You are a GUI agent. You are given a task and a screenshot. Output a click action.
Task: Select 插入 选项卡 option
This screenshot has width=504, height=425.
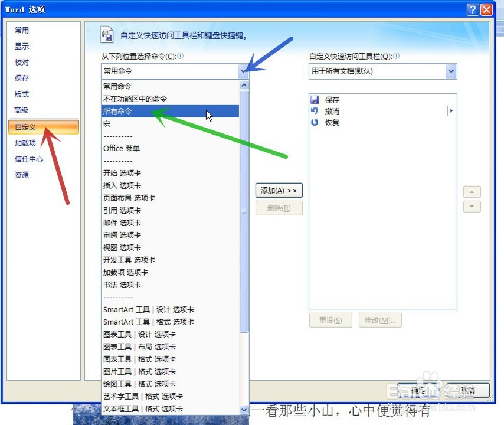click(x=170, y=185)
